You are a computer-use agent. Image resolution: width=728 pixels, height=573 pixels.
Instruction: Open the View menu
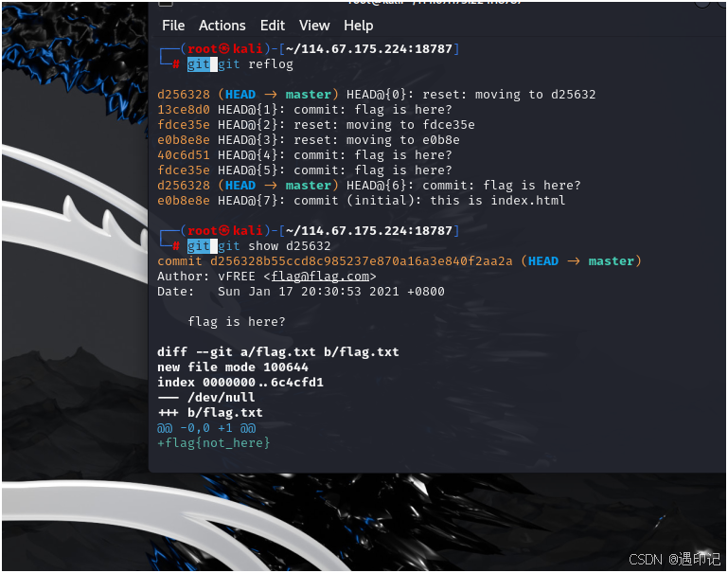[314, 26]
